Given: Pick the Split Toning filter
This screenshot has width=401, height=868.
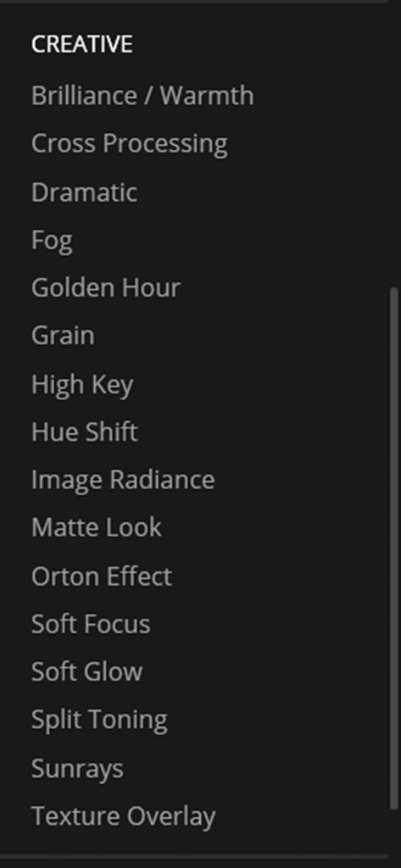Looking at the screenshot, I should click(x=99, y=721).
